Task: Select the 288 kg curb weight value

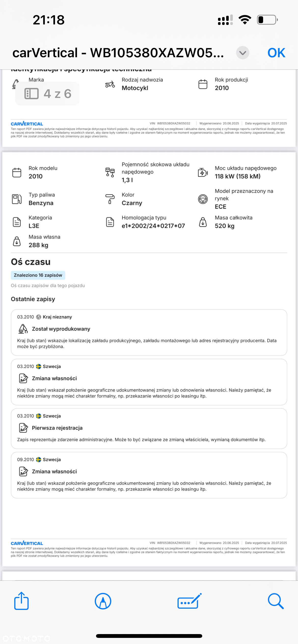Action: pos(38,245)
